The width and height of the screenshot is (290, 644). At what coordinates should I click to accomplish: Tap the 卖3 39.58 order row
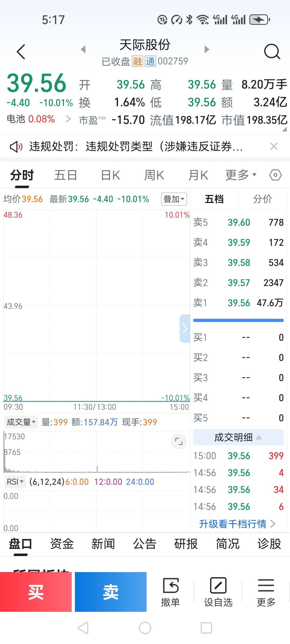[x=238, y=262]
